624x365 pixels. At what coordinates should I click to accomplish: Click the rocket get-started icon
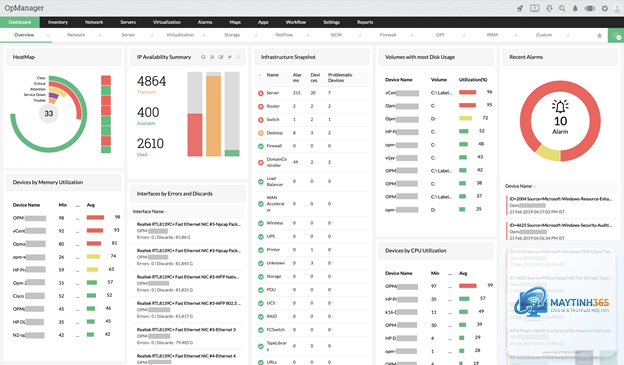(x=520, y=8)
